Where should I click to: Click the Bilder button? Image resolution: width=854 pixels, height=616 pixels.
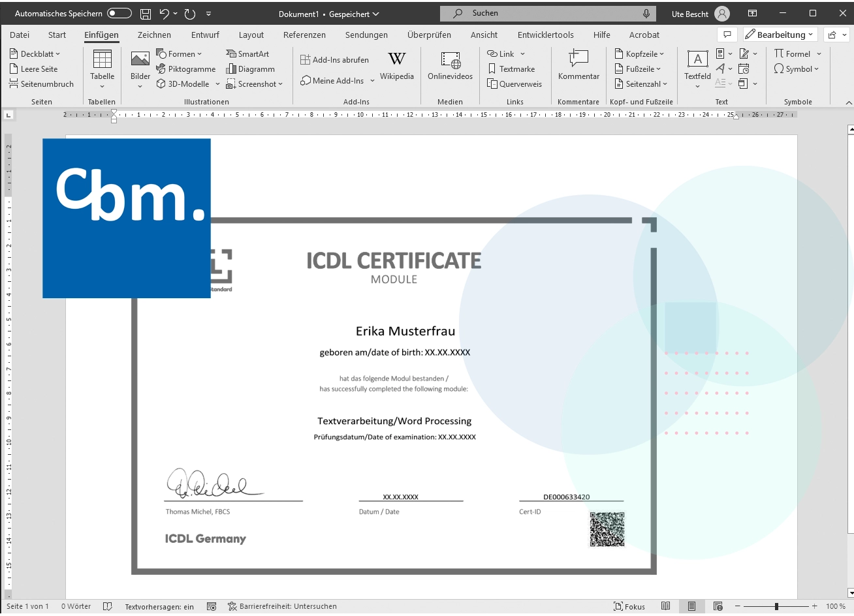pyautogui.click(x=140, y=69)
